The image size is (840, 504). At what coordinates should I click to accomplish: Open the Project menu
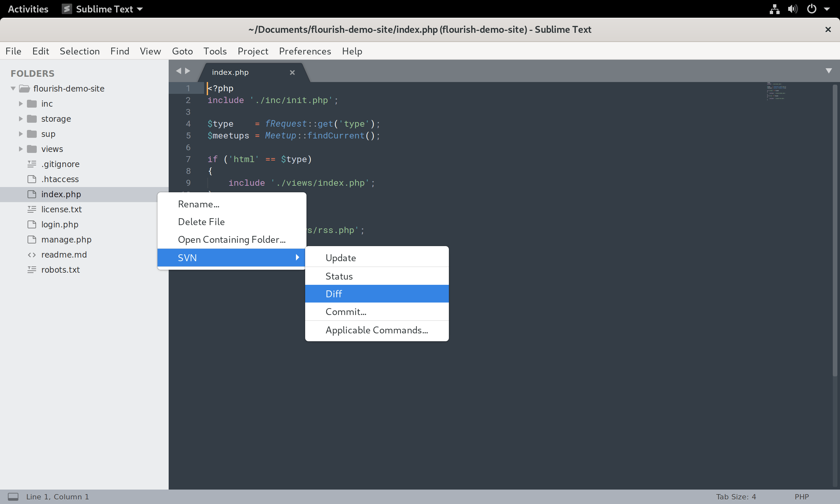pos(253,51)
